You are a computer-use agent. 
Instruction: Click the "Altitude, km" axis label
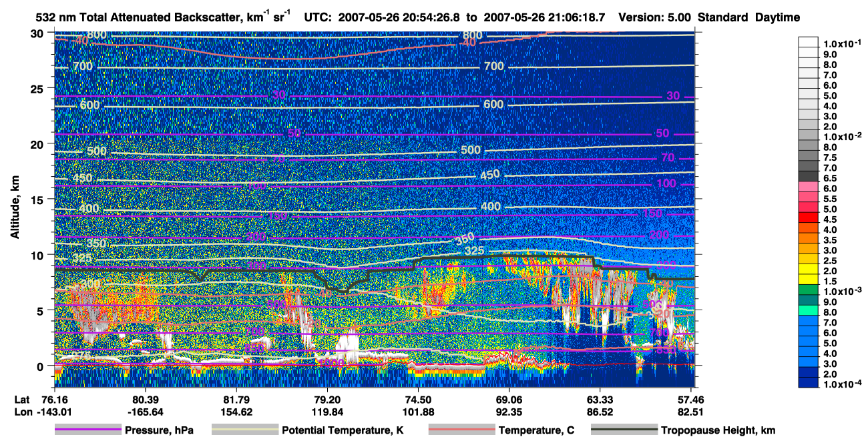[15, 208]
